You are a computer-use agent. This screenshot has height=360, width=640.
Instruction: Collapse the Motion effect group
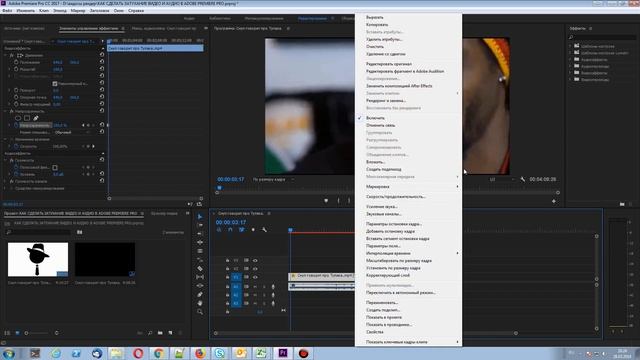pos(6,55)
